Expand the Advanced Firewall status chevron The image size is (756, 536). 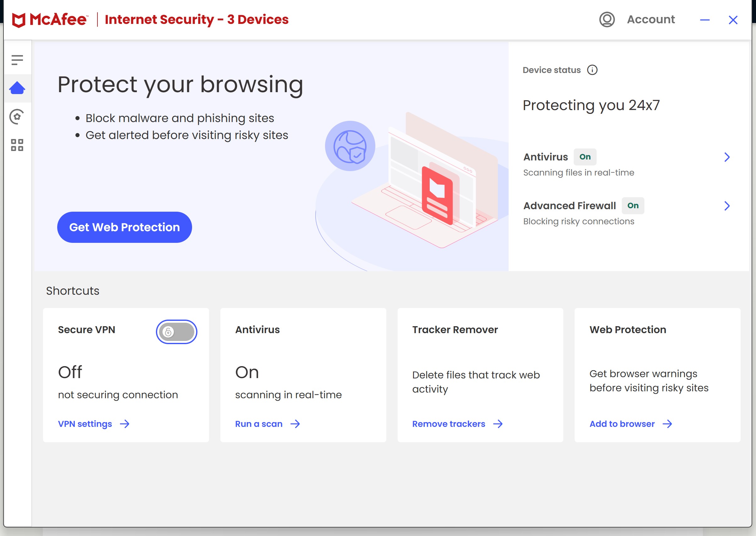point(727,206)
